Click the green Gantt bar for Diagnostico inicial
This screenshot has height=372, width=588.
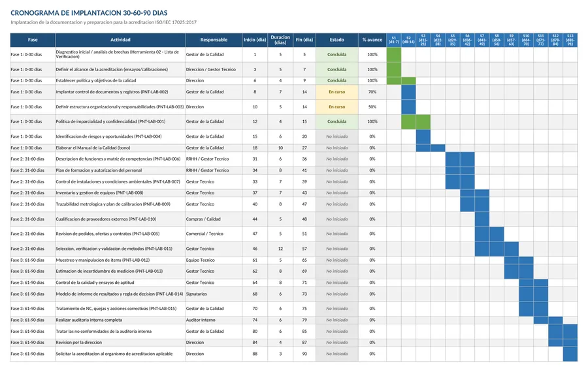click(394, 55)
